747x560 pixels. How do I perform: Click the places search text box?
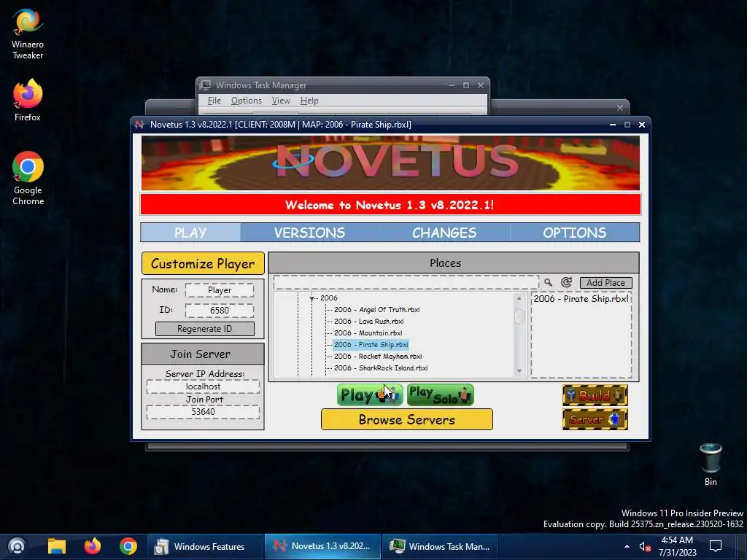tap(406, 282)
